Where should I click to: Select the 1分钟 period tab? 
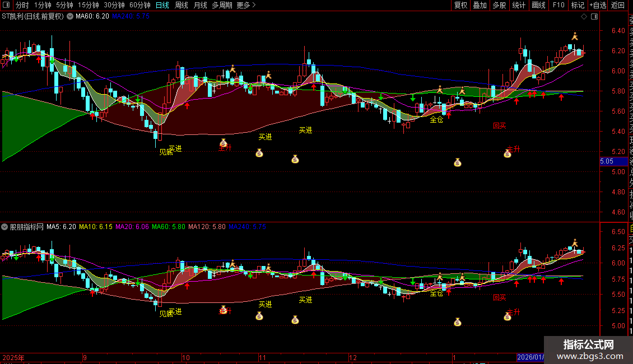[43, 5]
